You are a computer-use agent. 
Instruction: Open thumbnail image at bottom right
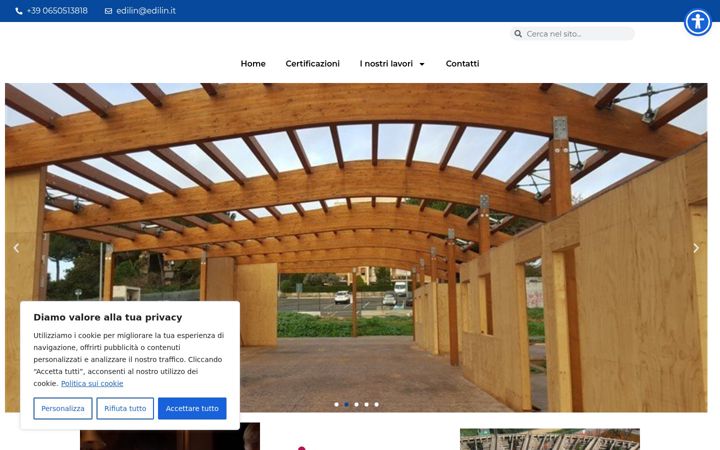pos(550,439)
